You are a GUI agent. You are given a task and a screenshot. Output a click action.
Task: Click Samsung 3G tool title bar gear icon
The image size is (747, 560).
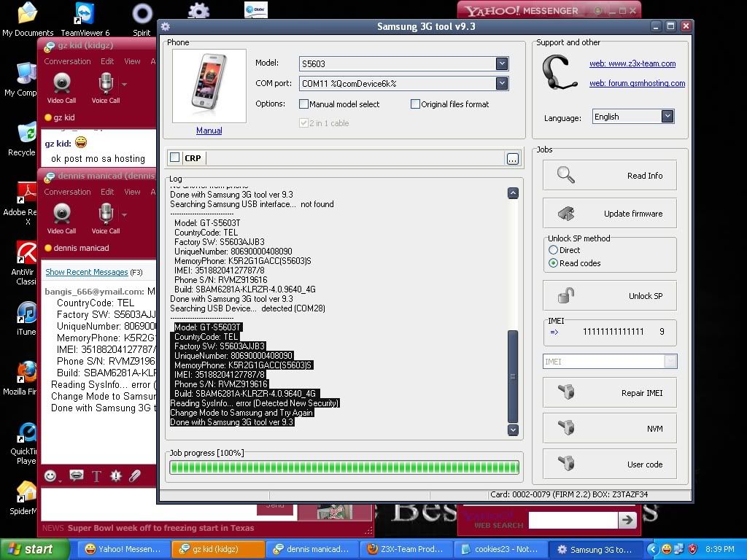166,27
